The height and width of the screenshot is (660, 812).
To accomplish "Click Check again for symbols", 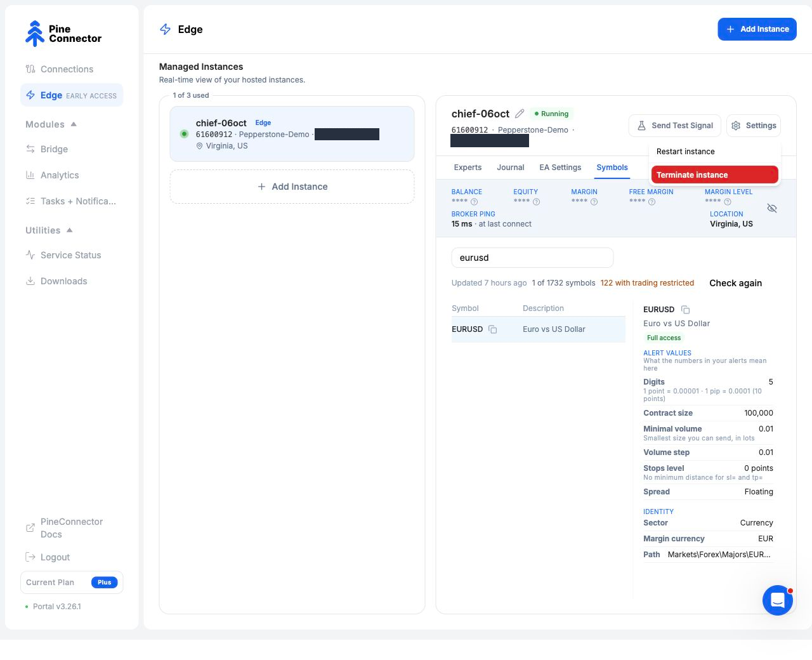I will tap(736, 283).
